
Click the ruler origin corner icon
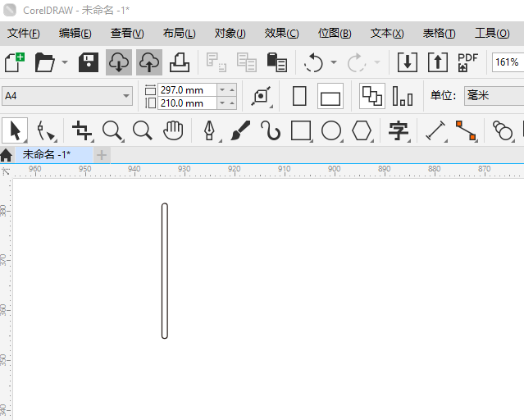[x=6, y=171]
